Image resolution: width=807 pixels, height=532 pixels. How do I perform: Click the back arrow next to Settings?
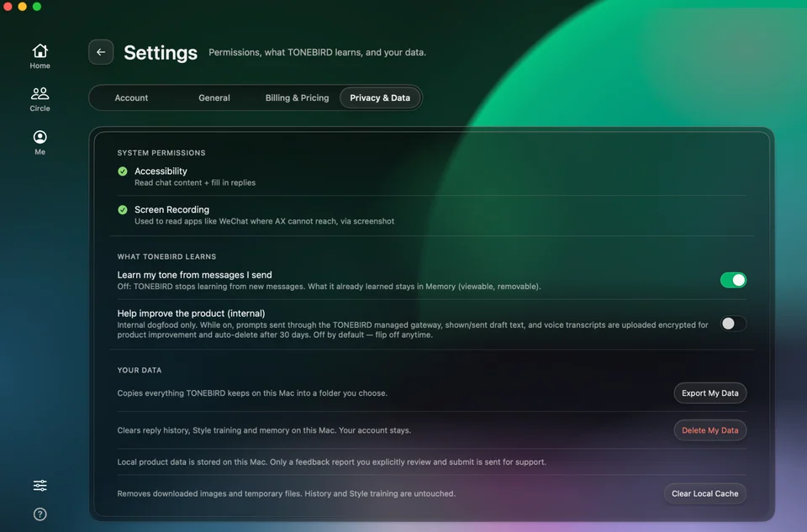pos(101,52)
